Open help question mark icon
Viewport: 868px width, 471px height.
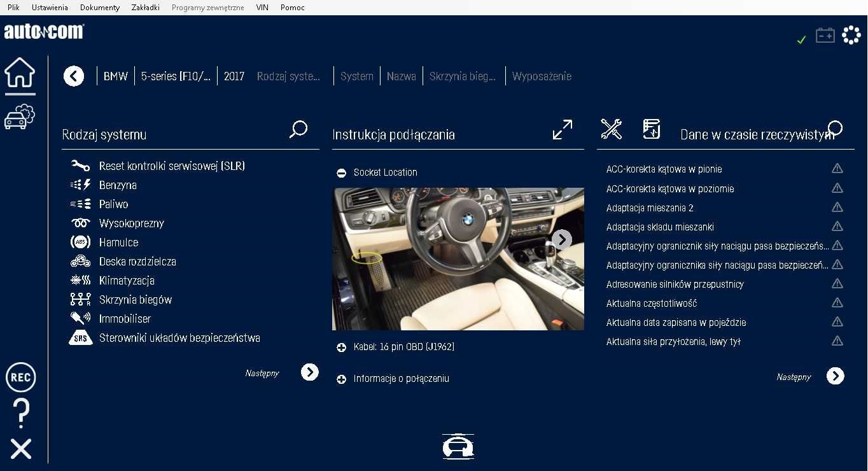coord(21,414)
